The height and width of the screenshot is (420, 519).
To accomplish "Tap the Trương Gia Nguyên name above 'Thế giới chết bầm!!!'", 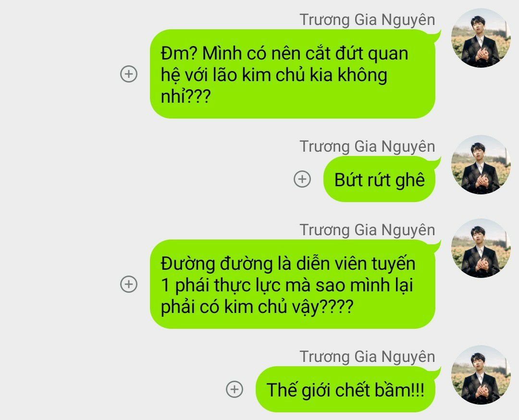I will [x=367, y=357].
